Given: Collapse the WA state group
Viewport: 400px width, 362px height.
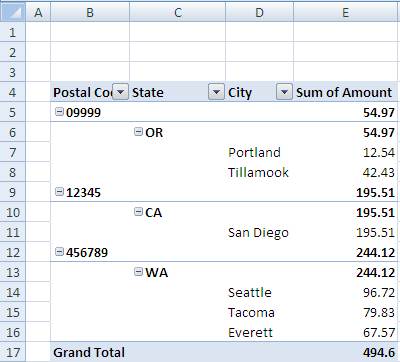Looking at the screenshot, I should (138, 272).
